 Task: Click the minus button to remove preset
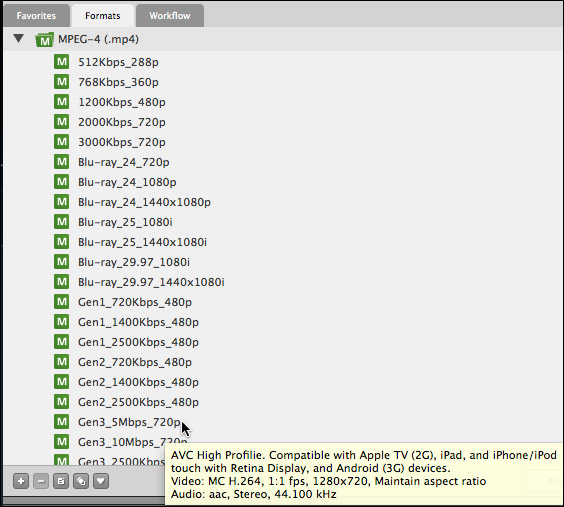click(x=41, y=481)
